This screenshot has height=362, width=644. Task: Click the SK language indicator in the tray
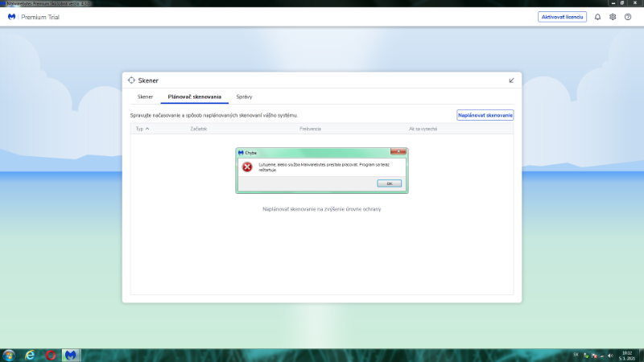tap(576, 355)
